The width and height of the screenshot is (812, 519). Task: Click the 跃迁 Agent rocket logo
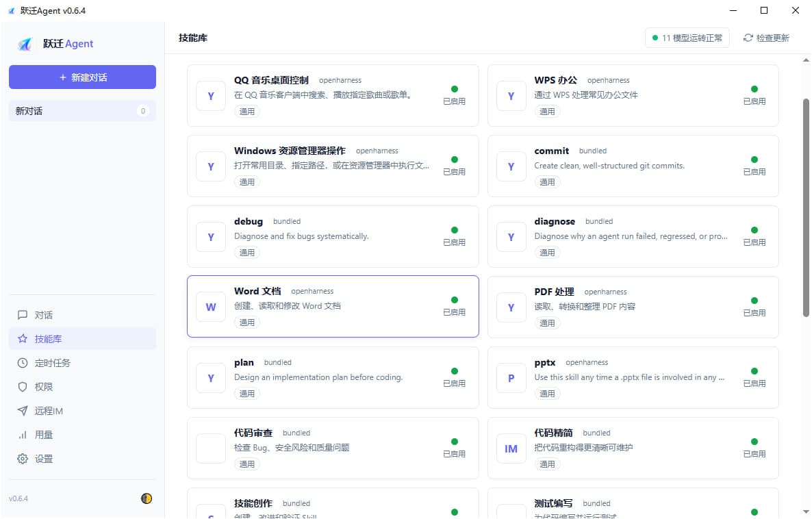click(x=25, y=44)
